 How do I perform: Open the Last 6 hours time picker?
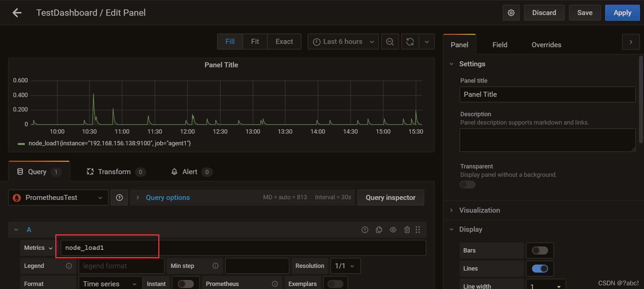tap(343, 42)
